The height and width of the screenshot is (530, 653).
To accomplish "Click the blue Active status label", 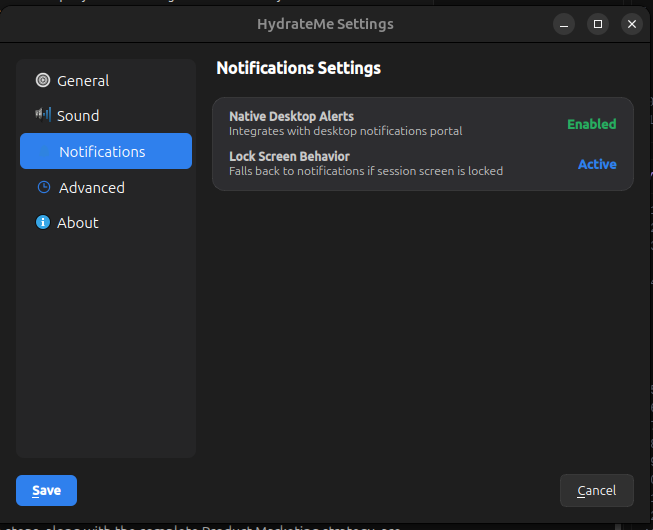I will click(x=597, y=164).
